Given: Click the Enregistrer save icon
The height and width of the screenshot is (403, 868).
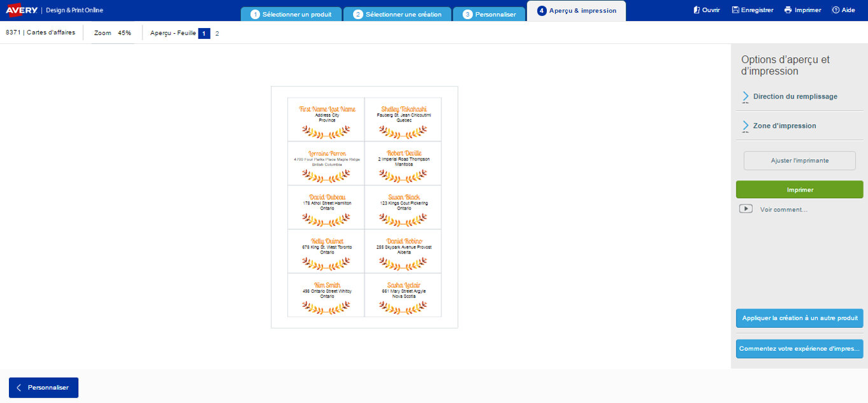Looking at the screenshot, I should click(x=735, y=10).
